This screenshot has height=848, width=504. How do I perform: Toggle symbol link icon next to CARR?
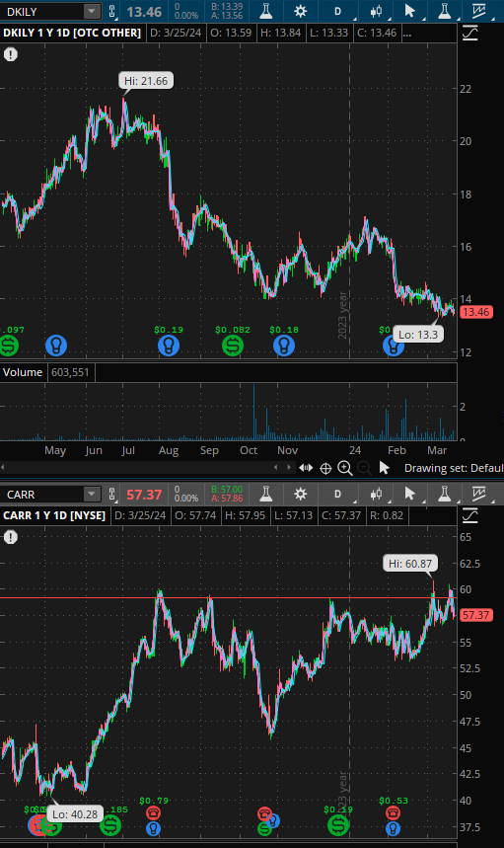click(x=111, y=494)
